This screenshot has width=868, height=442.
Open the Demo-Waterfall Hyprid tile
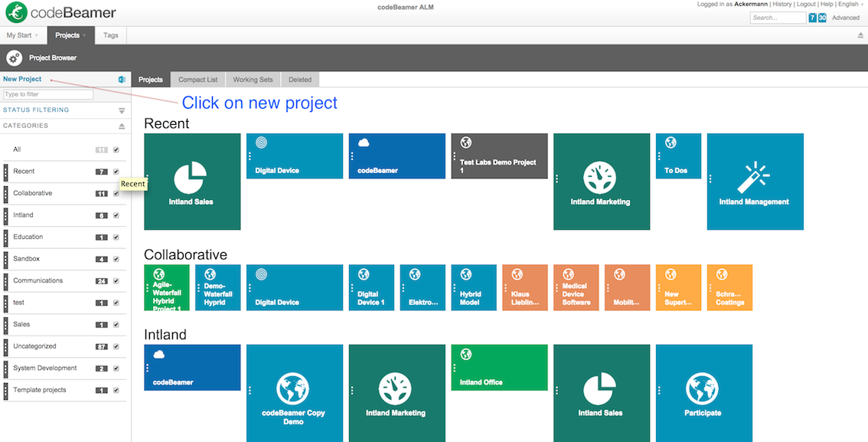218,287
